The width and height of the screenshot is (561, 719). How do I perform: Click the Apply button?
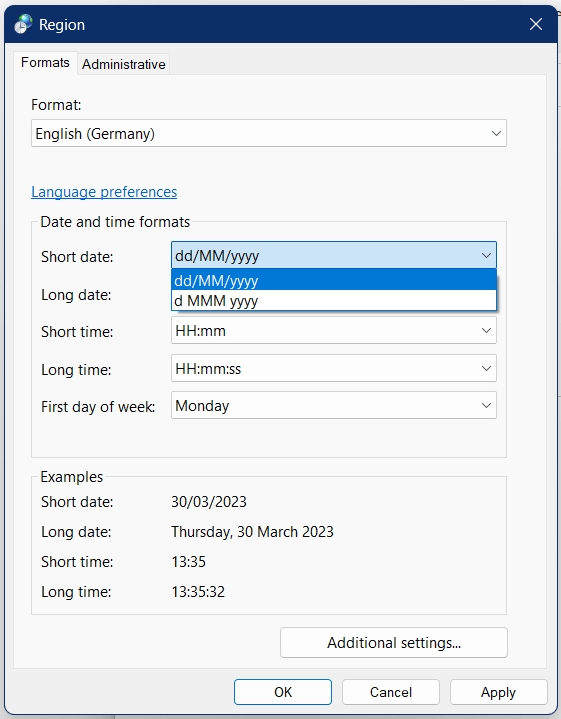click(499, 692)
